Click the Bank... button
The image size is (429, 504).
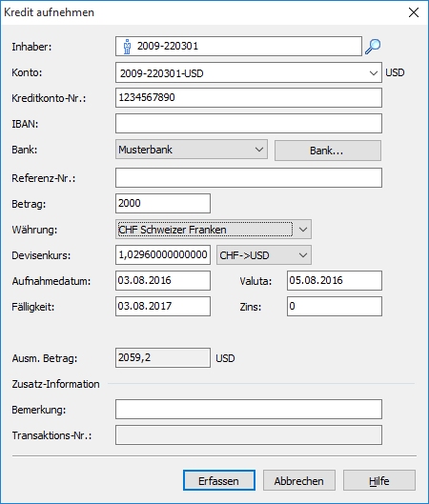[x=328, y=151]
